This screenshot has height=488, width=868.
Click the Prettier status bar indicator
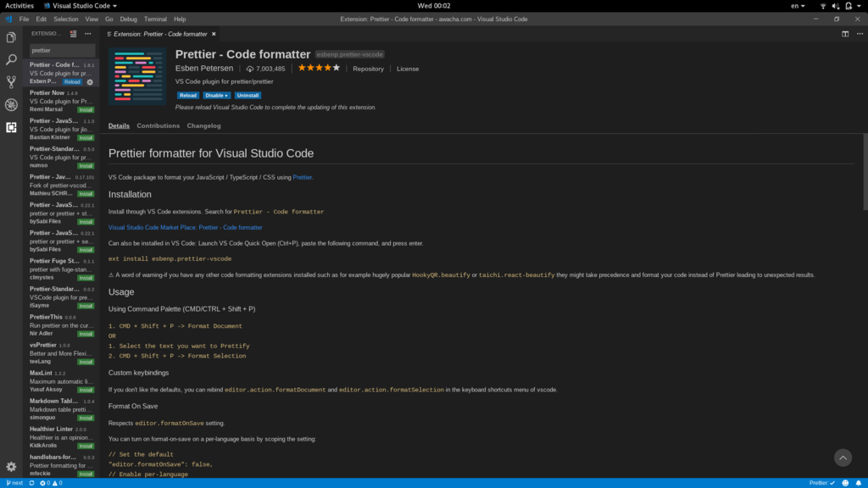822,483
